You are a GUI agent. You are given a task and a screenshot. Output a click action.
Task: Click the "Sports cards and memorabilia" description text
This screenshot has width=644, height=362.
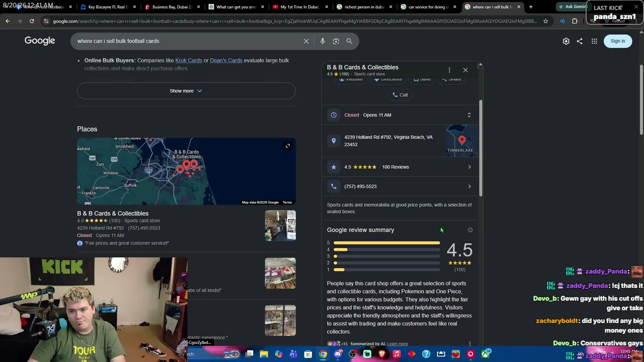[x=399, y=209]
